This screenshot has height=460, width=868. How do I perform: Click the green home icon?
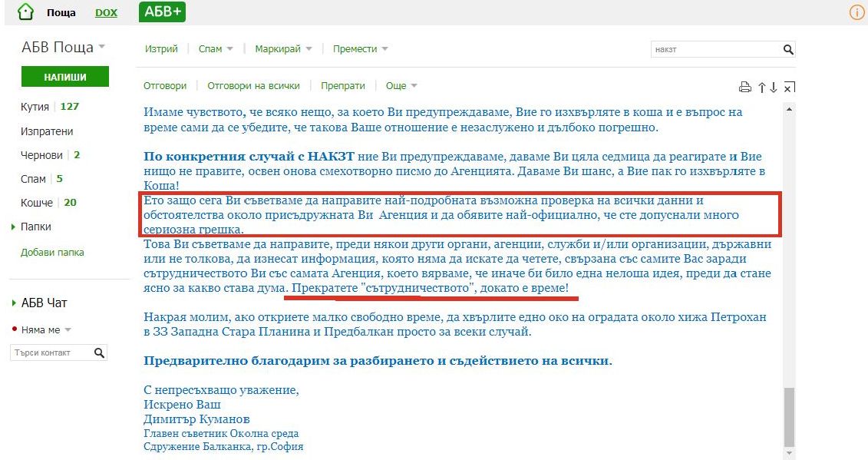pos(25,12)
